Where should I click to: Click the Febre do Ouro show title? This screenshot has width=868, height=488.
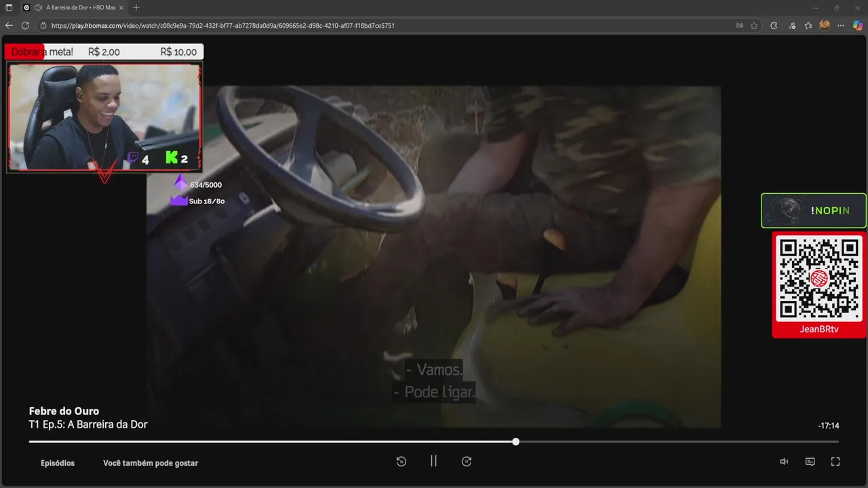(64, 411)
